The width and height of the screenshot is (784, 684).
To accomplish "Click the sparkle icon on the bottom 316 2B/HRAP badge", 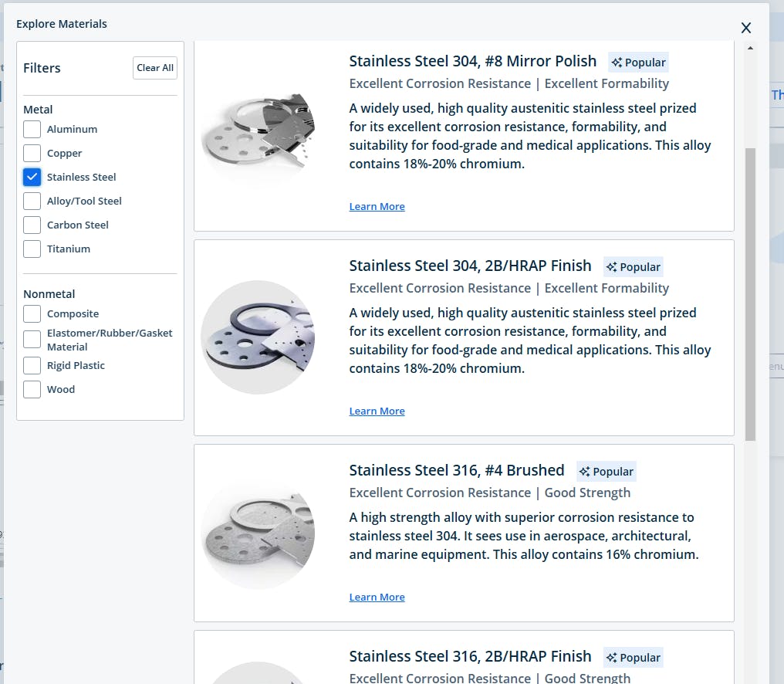I will [x=613, y=657].
